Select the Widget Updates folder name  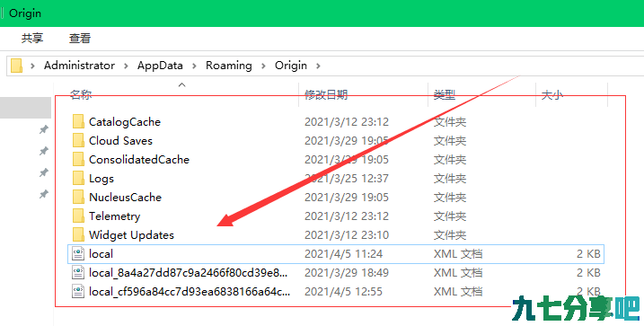[x=131, y=235]
